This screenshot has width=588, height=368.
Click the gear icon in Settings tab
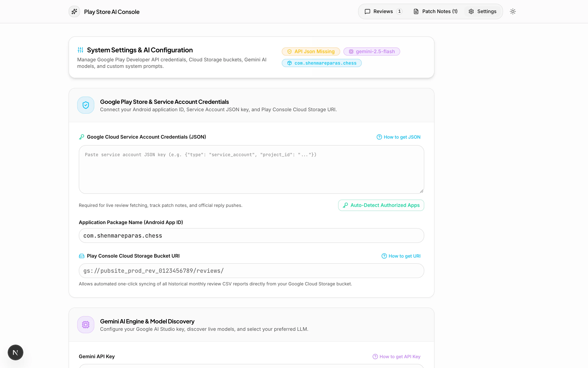[471, 11]
